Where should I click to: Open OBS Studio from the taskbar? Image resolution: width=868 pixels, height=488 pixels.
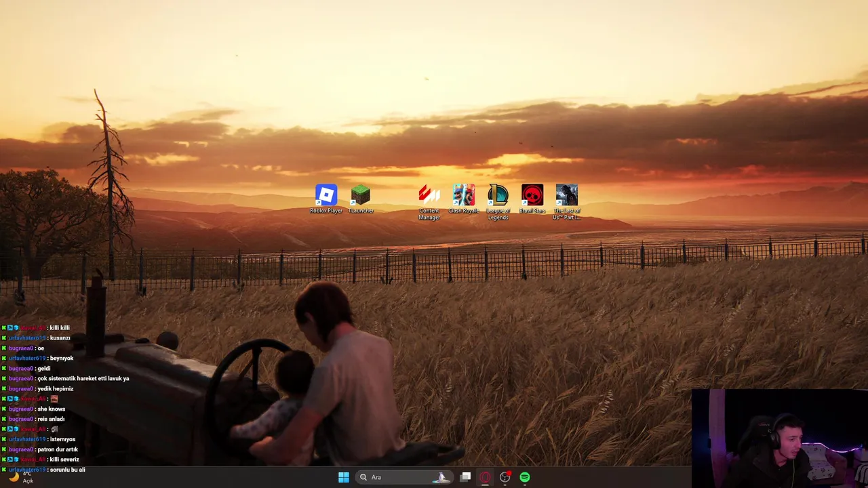point(505,477)
